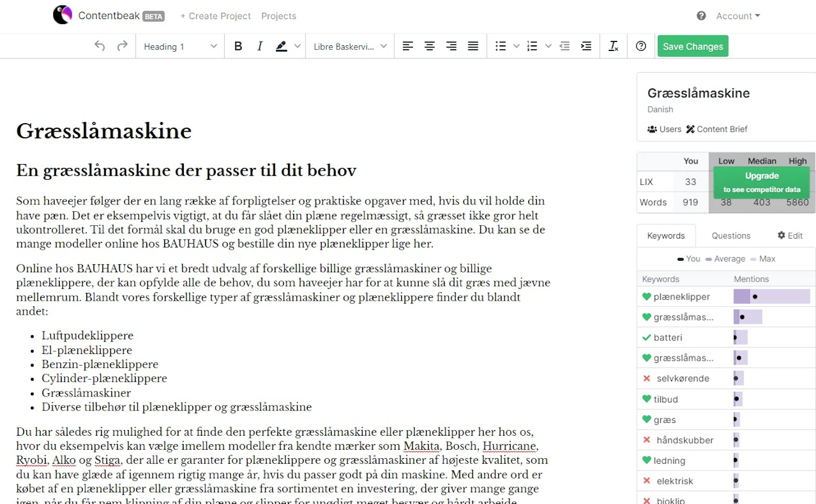This screenshot has width=816, height=504.
Task: Click the Contentbeak brand name
Action: [109, 16]
